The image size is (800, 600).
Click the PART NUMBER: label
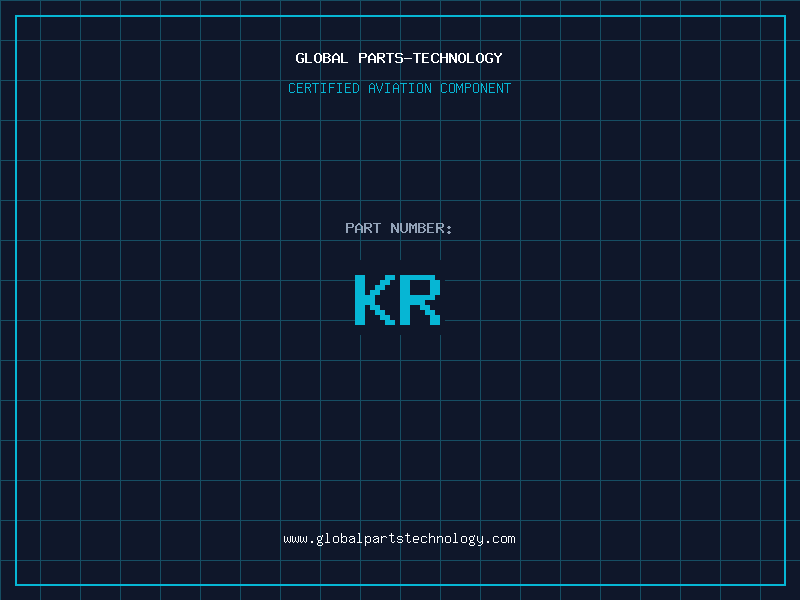coord(399,229)
